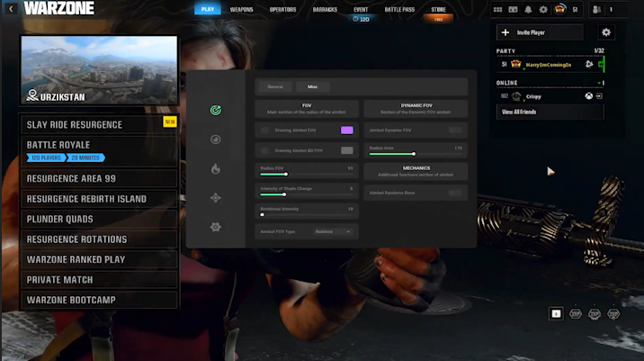Switch to the Weapons tab

pos(241,10)
